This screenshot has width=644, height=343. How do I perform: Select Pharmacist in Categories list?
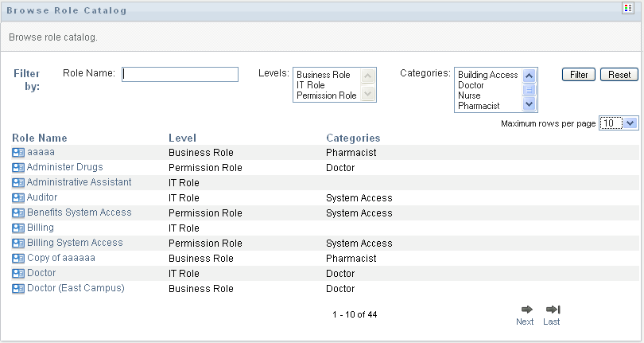[479, 106]
